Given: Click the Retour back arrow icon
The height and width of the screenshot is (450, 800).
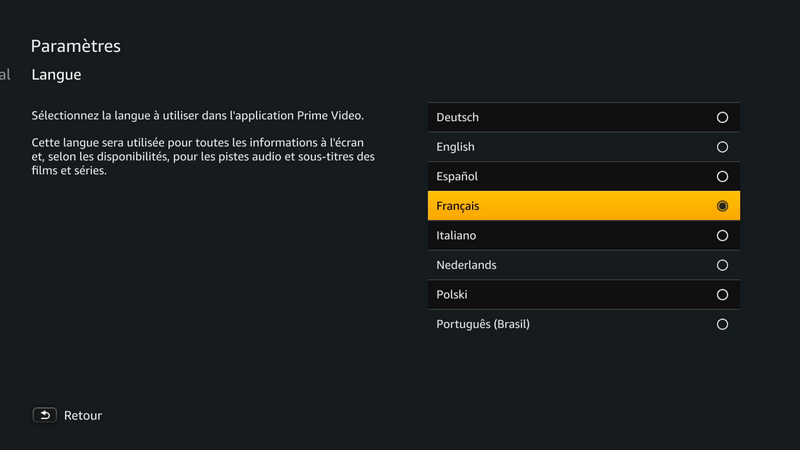Looking at the screenshot, I should (44, 415).
